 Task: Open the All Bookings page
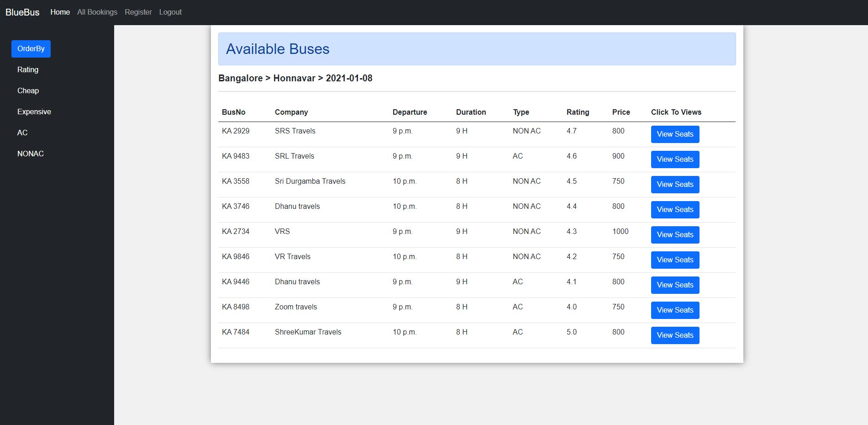(97, 12)
